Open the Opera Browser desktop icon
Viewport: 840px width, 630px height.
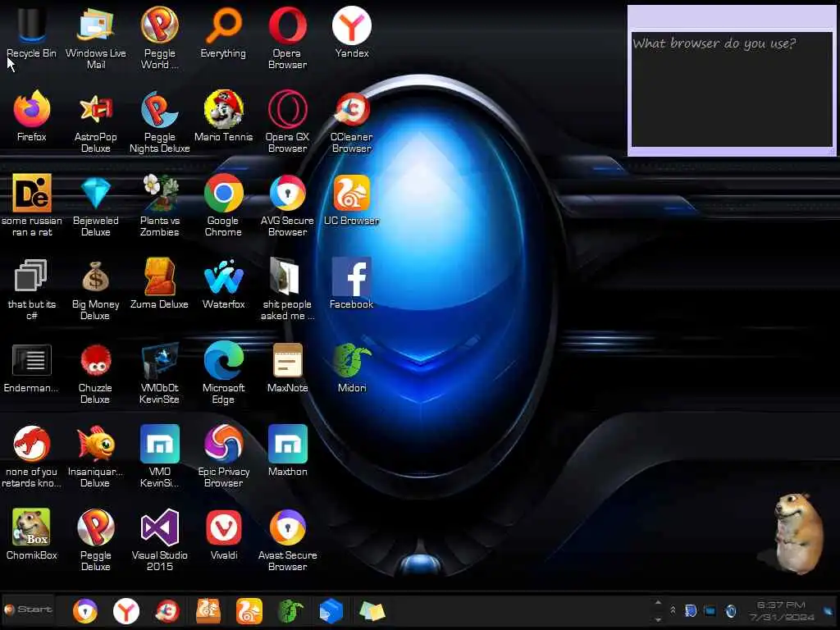pyautogui.click(x=288, y=38)
